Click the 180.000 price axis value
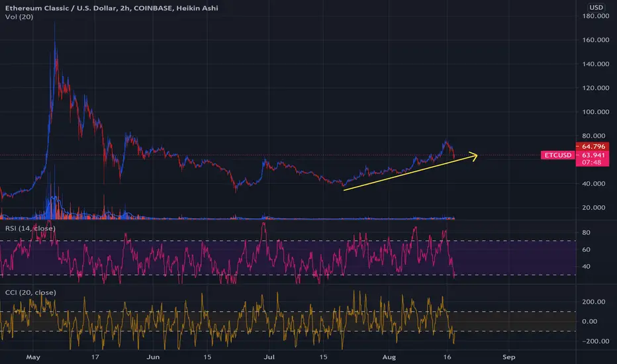 (x=596, y=16)
